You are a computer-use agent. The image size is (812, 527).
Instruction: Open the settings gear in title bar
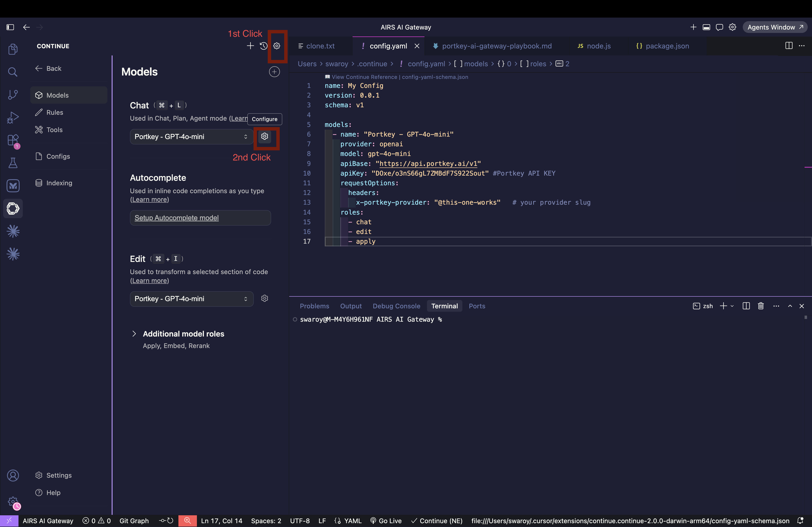[732, 27]
